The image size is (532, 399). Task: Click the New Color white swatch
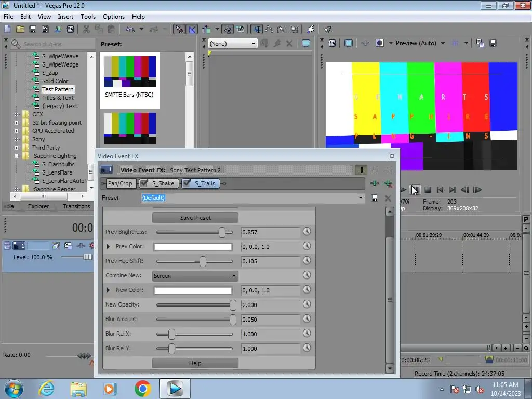pos(193,290)
